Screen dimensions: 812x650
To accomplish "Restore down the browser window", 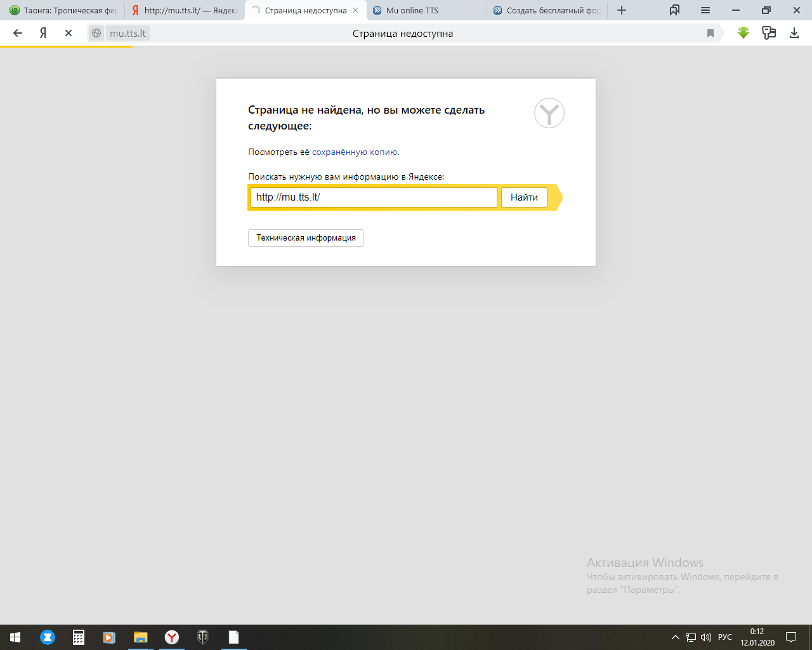I will (x=766, y=10).
